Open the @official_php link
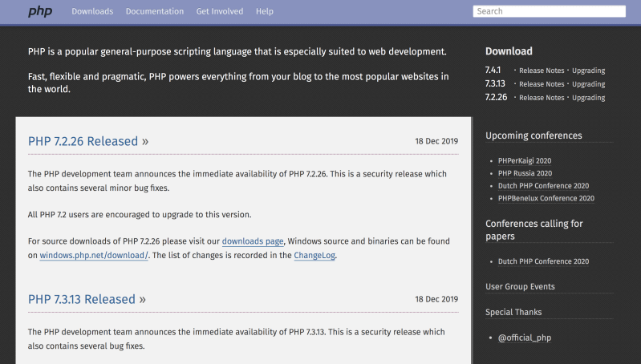The image size is (641, 364). (525, 338)
